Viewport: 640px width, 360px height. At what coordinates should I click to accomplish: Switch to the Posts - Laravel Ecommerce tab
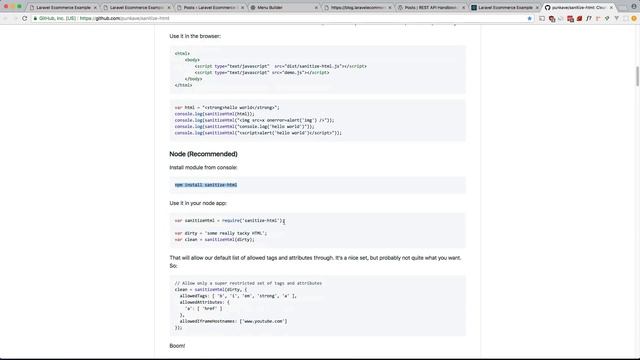[211, 7]
